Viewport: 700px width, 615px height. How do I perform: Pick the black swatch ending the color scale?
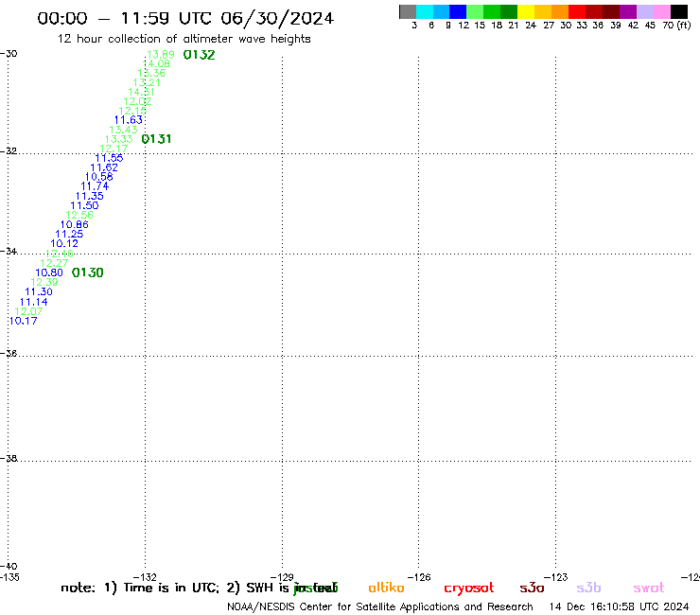[679, 11]
